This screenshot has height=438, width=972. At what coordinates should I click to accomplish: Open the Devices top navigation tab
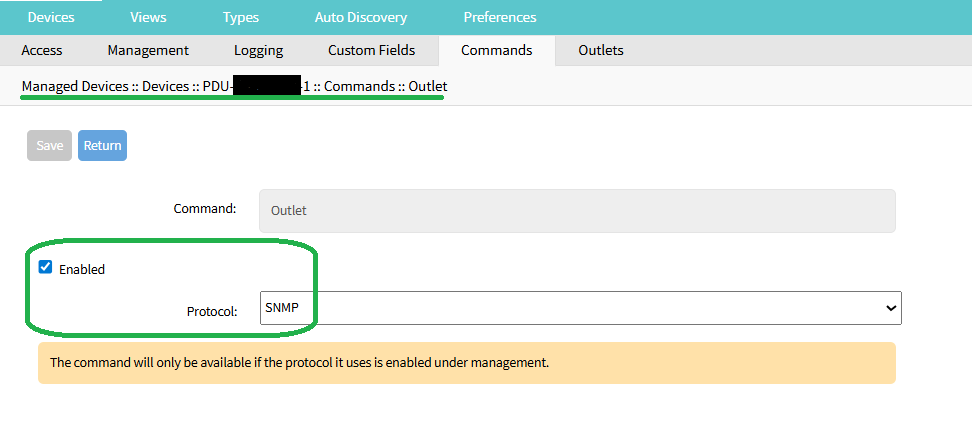pyautogui.click(x=51, y=17)
